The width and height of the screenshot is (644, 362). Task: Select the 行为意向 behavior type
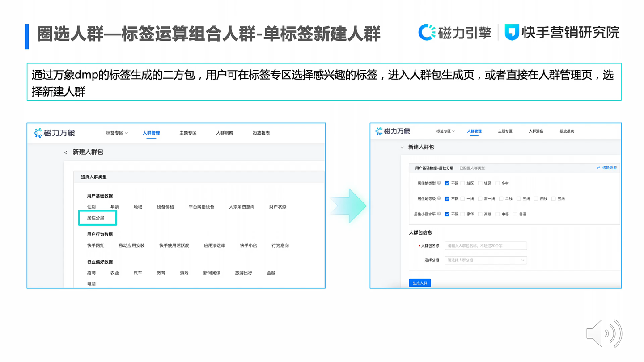(280, 245)
